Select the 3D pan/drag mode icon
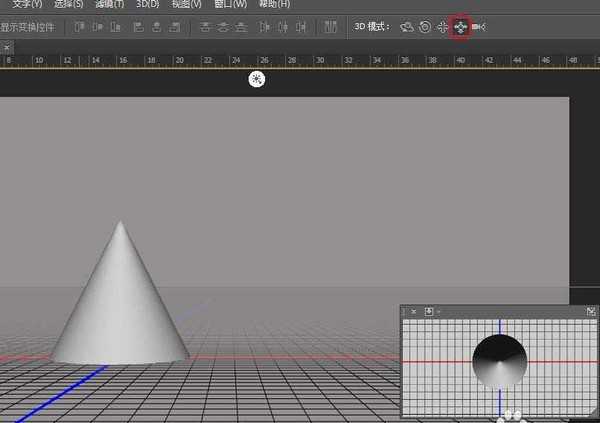This screenshot has width=600, height=423. coord(442,26)
